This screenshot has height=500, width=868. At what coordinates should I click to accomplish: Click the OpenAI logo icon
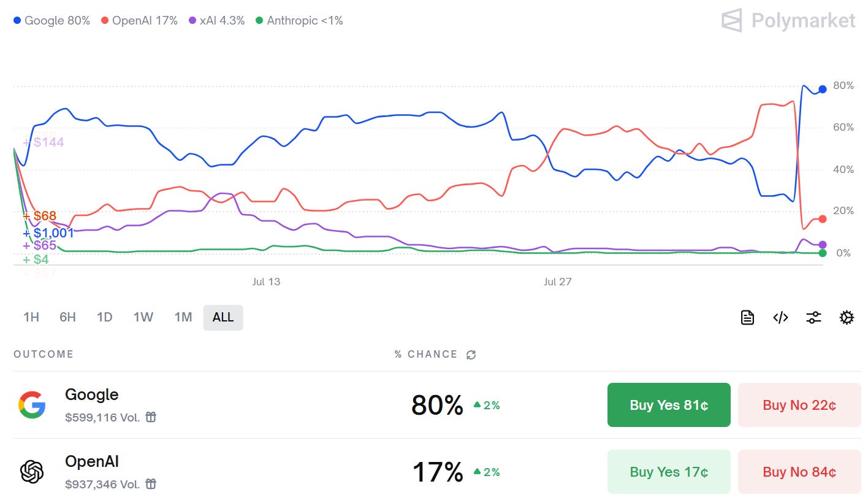point(32,472)
